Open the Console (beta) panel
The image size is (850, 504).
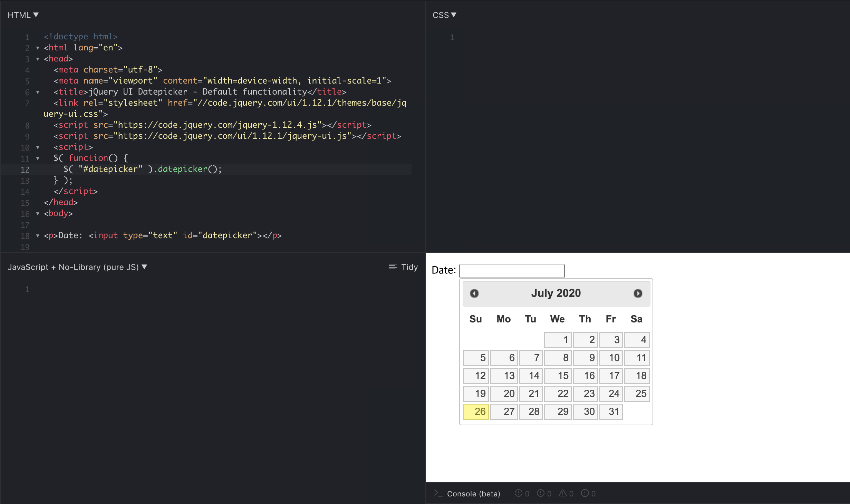click(473, 494)
